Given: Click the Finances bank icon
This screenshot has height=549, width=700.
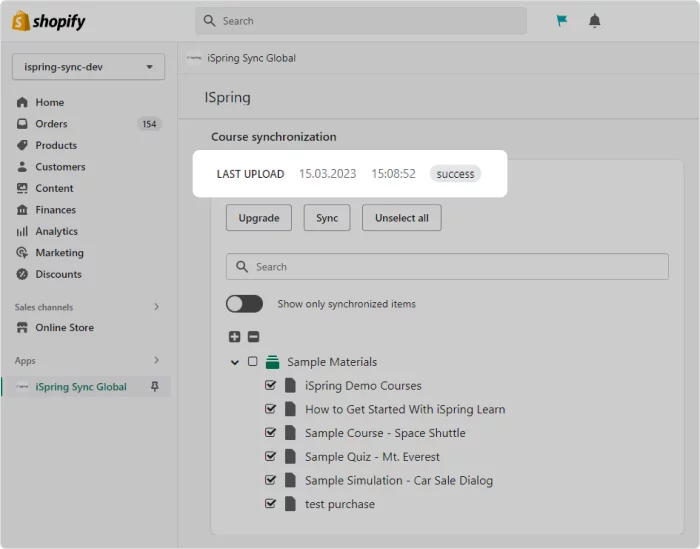Looking at the screenshot, I should (22, 209).
